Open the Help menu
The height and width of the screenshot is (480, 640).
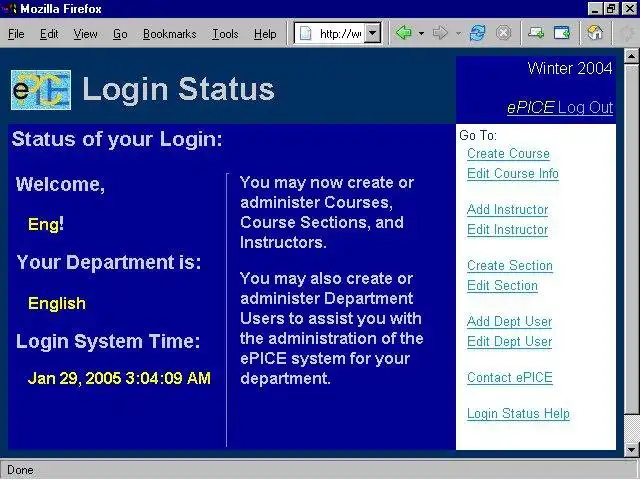(x=265, y=34)
